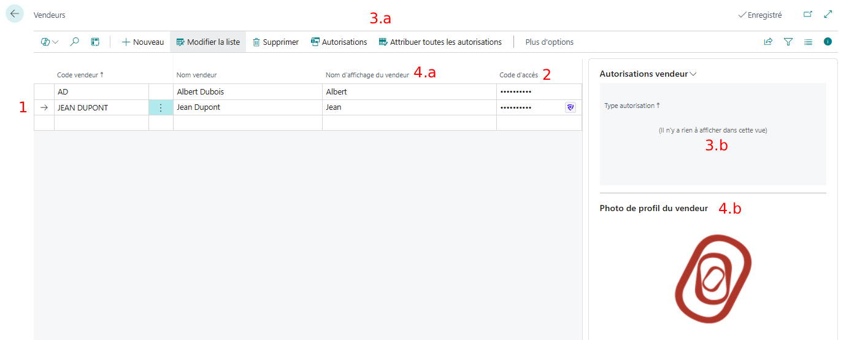
Task: Click Albert Dubois access code field
Action: (x=539, y=92)
